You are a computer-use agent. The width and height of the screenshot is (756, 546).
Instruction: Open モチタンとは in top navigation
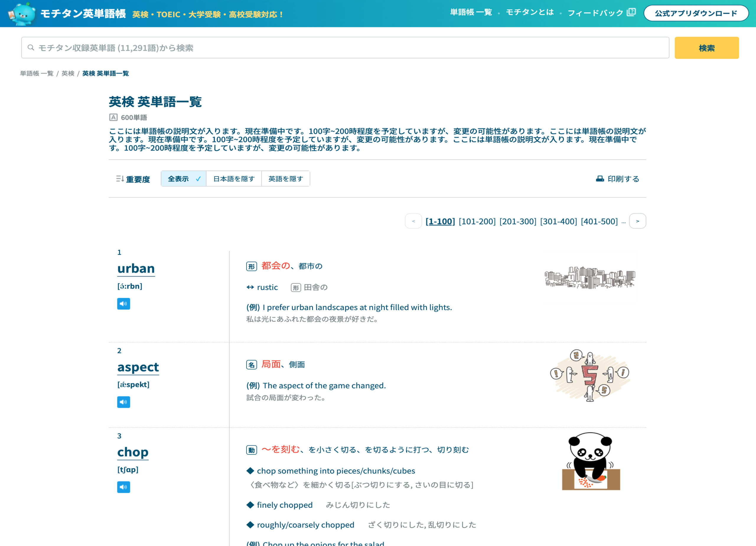[530, 12]
